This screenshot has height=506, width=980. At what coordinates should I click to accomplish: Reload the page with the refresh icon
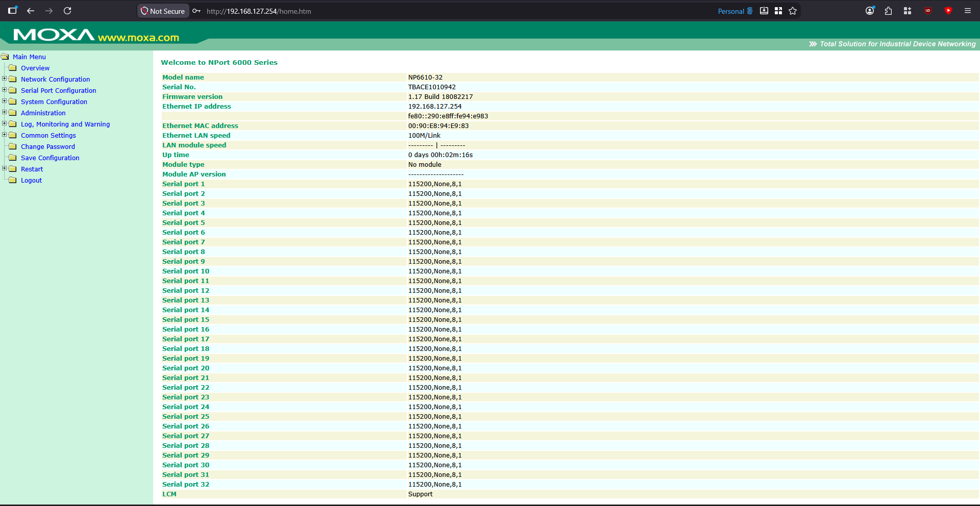coord(67,11)
